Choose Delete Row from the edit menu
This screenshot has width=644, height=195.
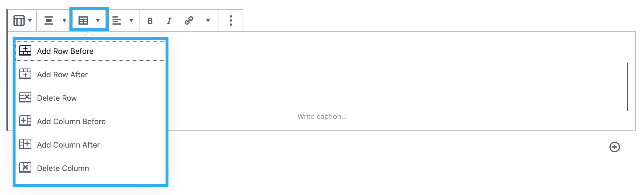(57, 98)
